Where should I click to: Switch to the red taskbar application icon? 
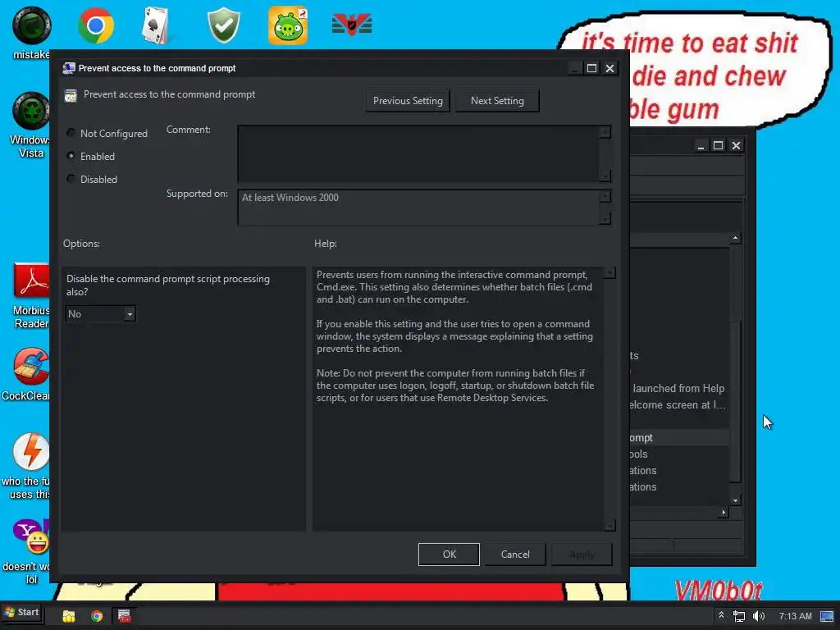125,616
